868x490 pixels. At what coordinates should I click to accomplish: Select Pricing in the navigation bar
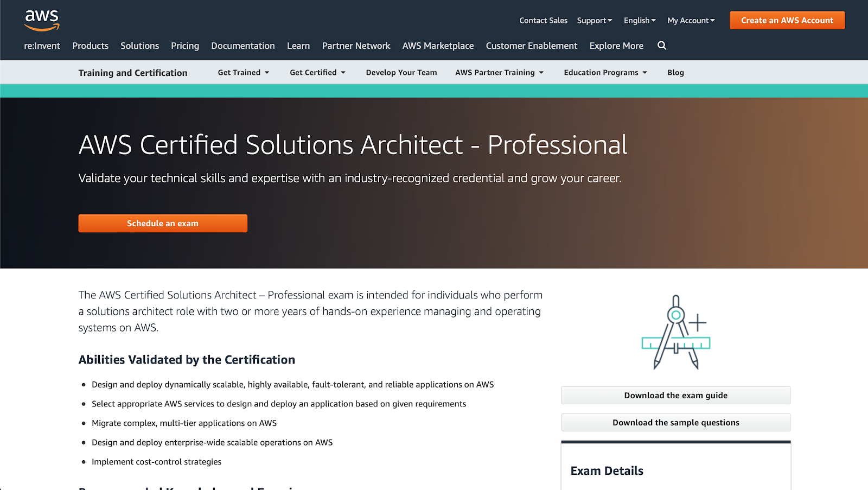click(x=185, y=46)
